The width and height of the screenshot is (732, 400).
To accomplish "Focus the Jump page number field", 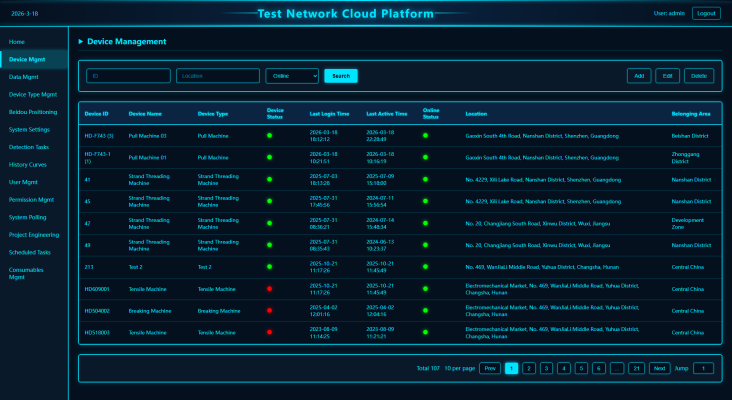I will click(x=704, y=368).
